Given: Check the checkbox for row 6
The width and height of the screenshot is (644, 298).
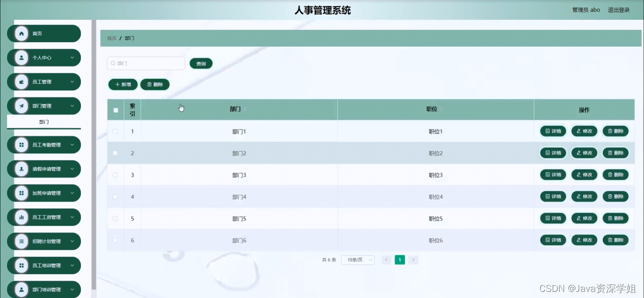Looking at the screenshot, I should click(115, 241).
